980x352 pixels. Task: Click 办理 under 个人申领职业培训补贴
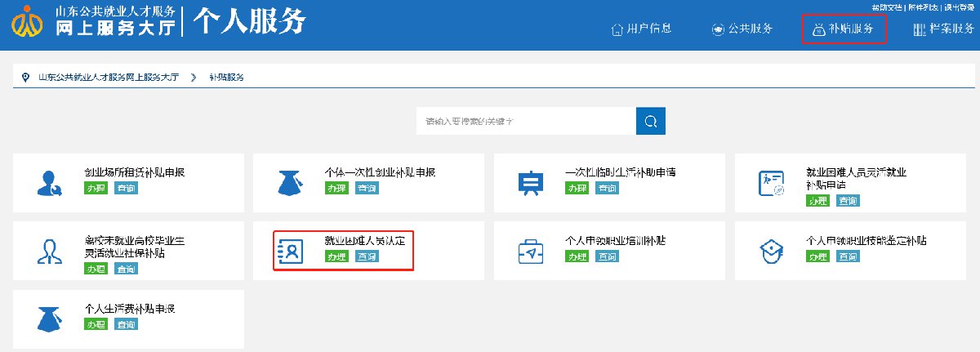[x=577, y=257]
